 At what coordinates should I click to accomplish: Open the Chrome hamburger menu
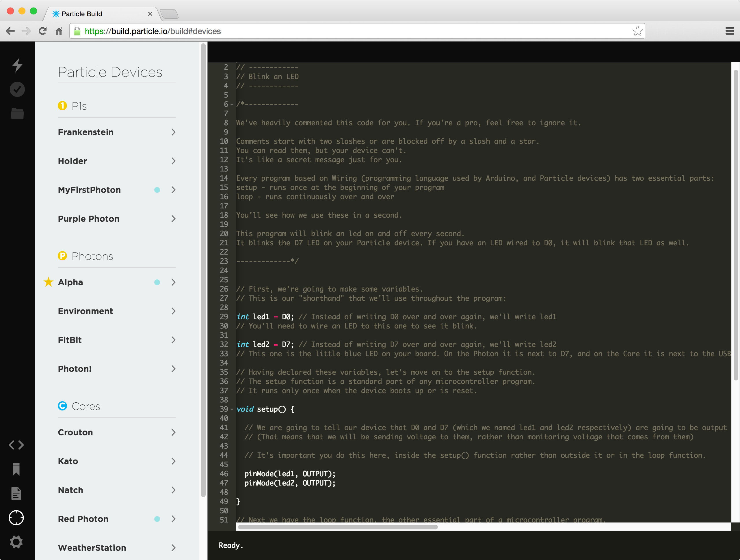tap(730, 31)
